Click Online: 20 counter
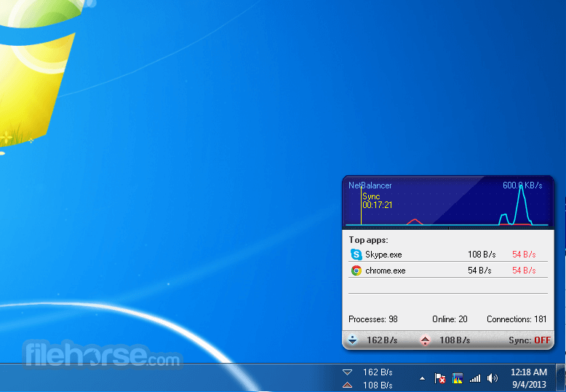 click(450, 319)
